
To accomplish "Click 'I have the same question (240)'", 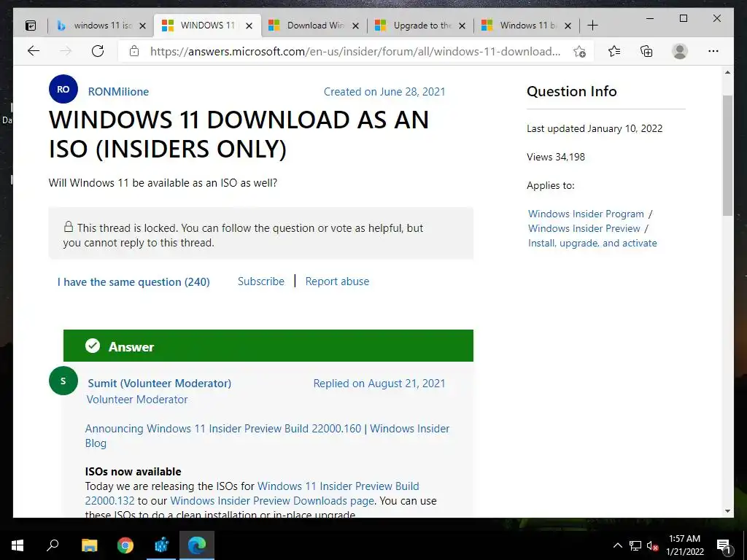I will (133, 282).
